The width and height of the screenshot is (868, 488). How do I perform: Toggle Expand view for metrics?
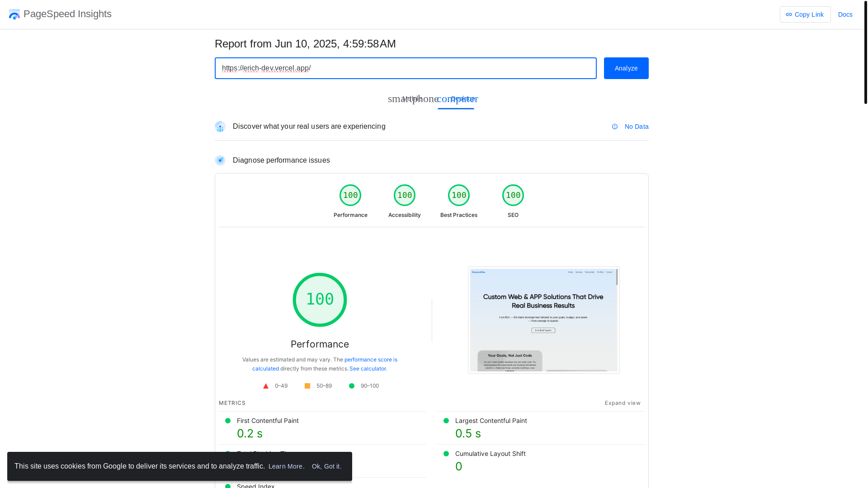[623, 403]
